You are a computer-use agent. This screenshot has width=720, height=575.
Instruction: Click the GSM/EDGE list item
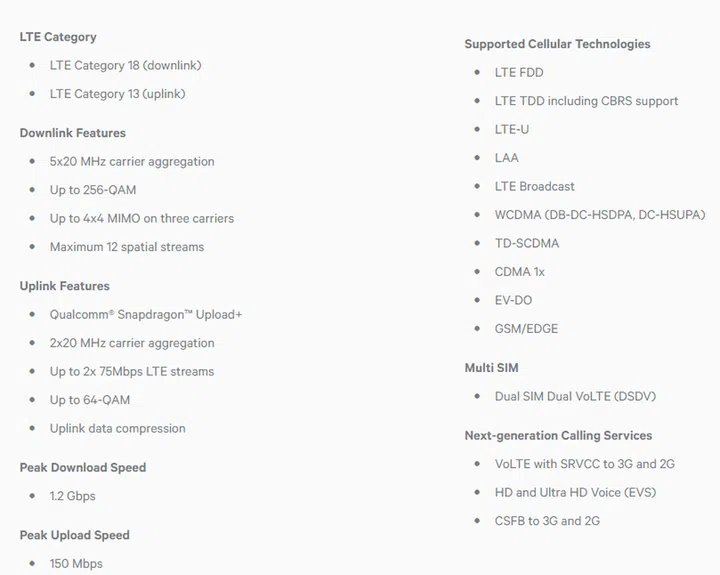(x=527, y=329)
